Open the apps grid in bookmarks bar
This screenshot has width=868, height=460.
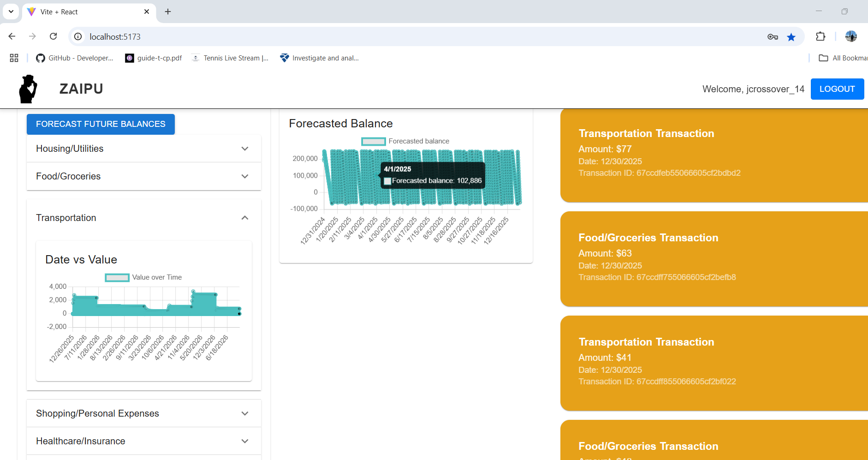coord(14,58)
